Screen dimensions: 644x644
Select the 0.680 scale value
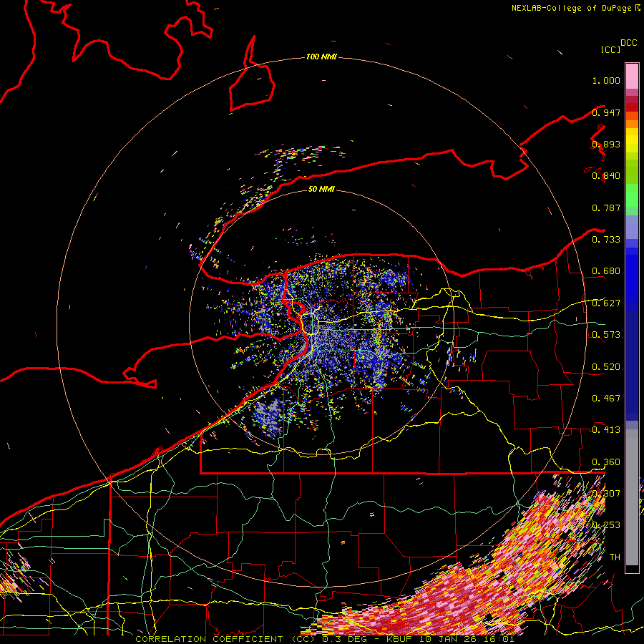606,271
